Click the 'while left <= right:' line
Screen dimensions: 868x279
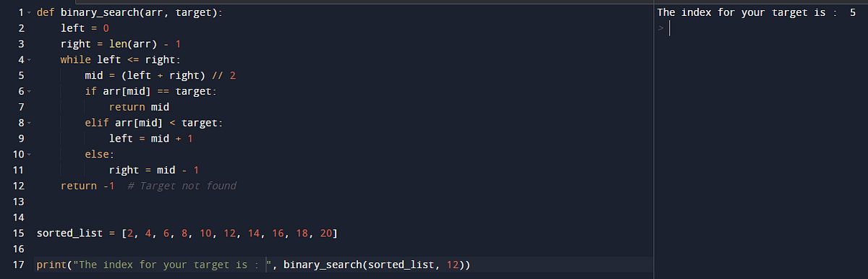coord(120,60)
